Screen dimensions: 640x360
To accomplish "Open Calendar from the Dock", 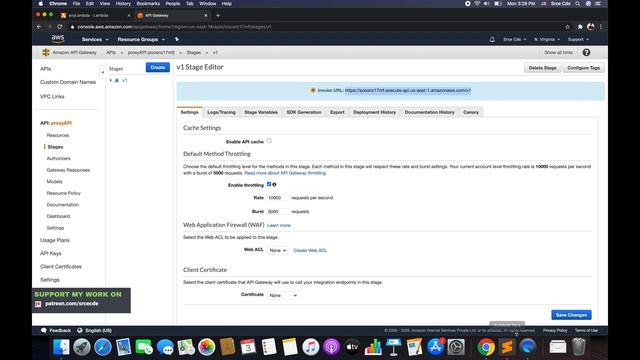I will click(x=248, y=347).
